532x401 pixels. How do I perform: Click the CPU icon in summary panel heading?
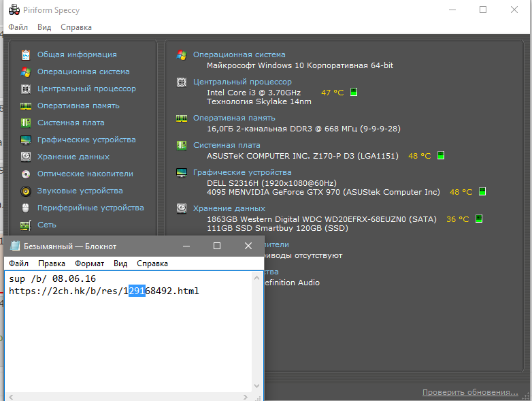click(182, 82)
